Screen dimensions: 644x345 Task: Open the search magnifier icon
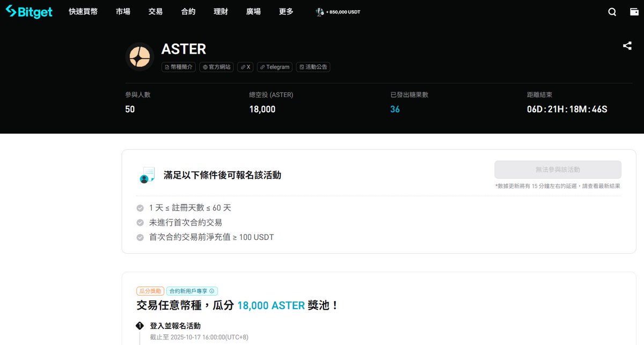coord(612,12)
